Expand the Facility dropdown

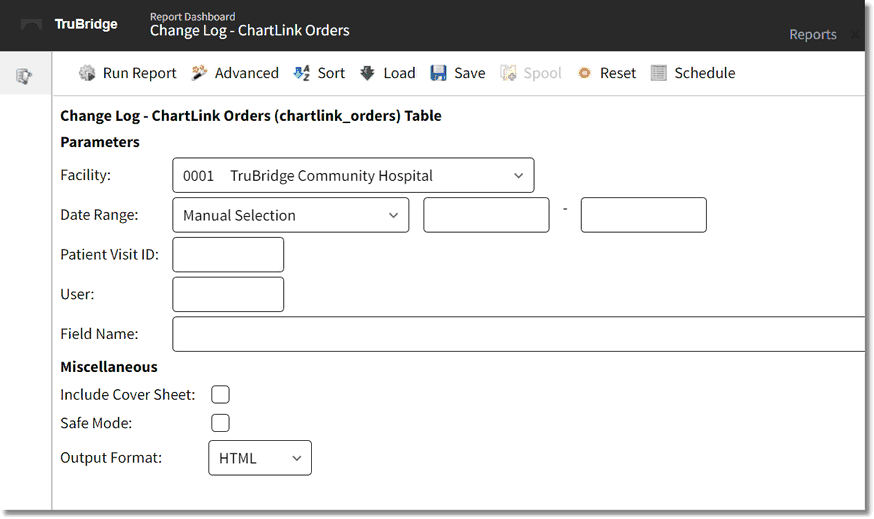click(x=353, y=175)
